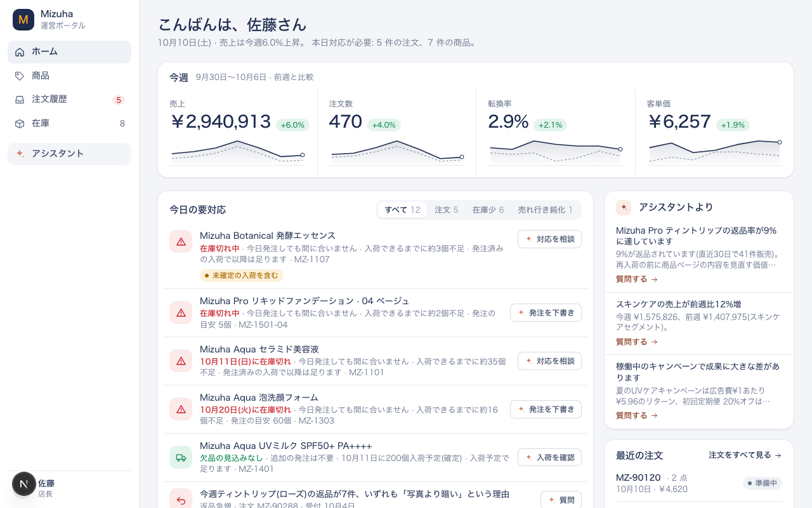Click truck icon for UVミルク SPF50+ row
This screenshot has width=812, height=508.
(181, 457)
